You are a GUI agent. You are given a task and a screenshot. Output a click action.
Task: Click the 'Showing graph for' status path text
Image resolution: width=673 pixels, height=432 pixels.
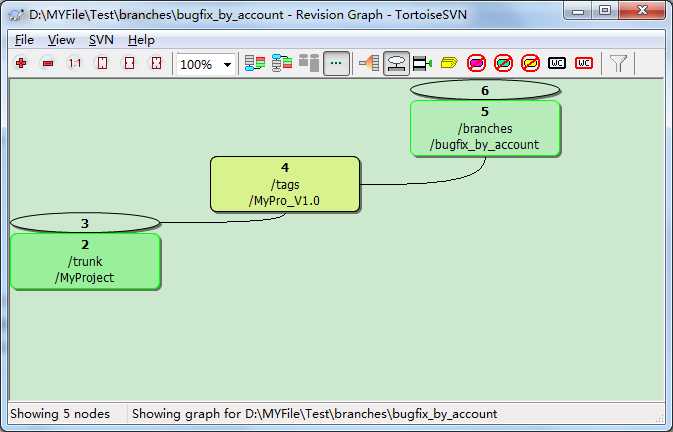pyautogui.click(x=315, y=414)
